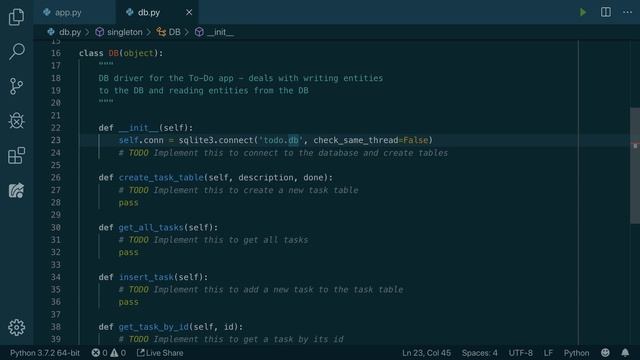This screenshot has height=360, width=640.
Task: Click the feedback smiley icon
Action: (x=605, y=353)
